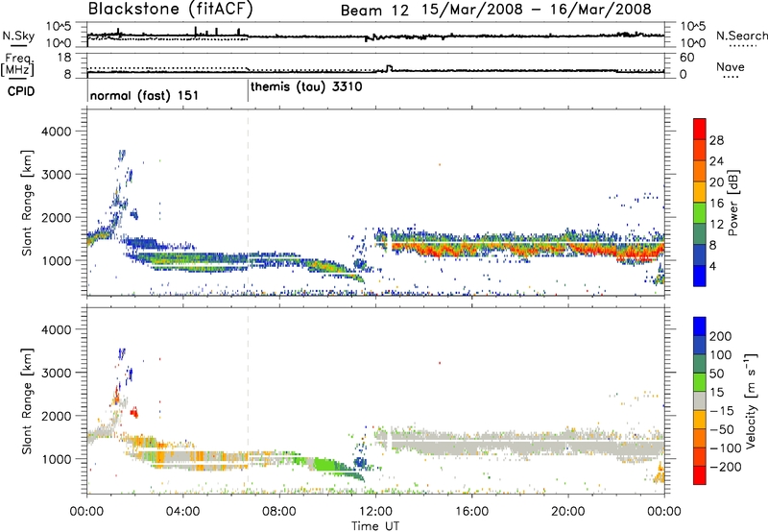Click the 'Beam 12' label
Screen dimensions: 768x532
coord(374,11)
